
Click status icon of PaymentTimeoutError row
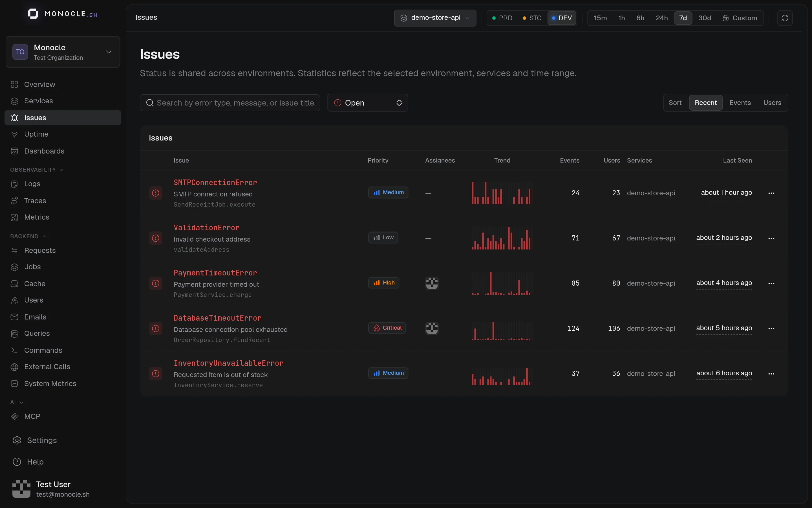(156, 283)
